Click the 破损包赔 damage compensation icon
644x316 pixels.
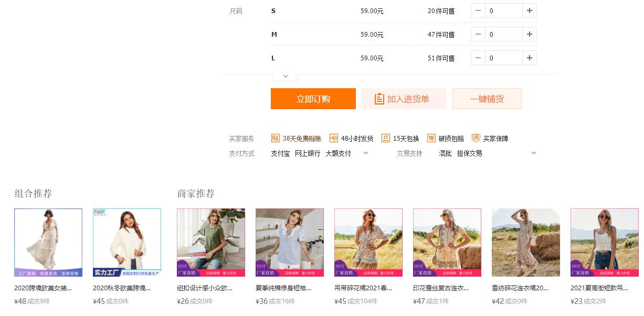point(431,139)
